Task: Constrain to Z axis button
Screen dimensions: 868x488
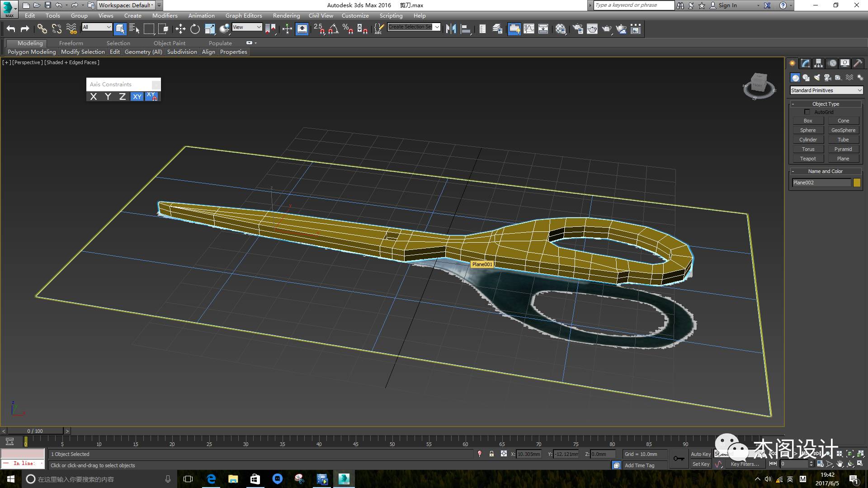Action: pyautogui.click(x=122, y=96)
